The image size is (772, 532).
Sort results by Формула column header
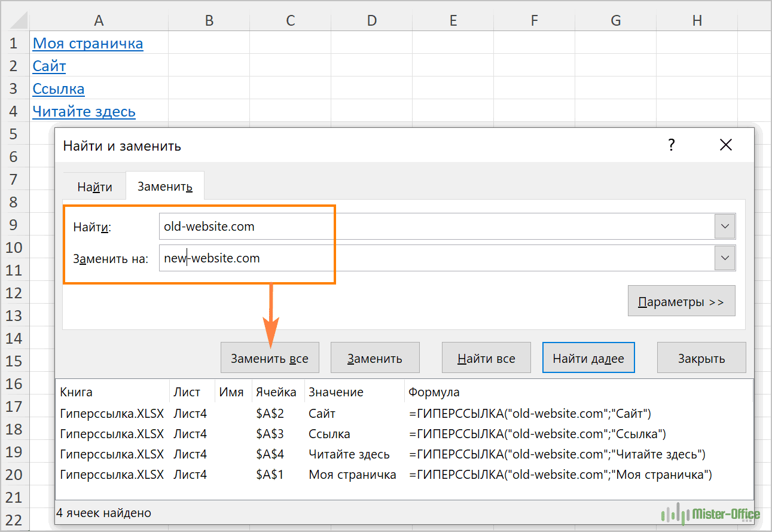click(x=434, y=392)
